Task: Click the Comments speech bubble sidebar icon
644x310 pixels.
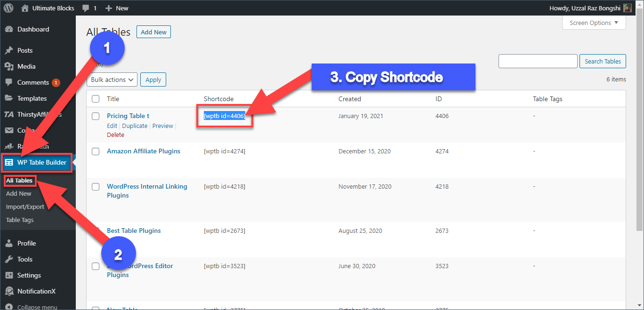Action: [x=9, y=82]
